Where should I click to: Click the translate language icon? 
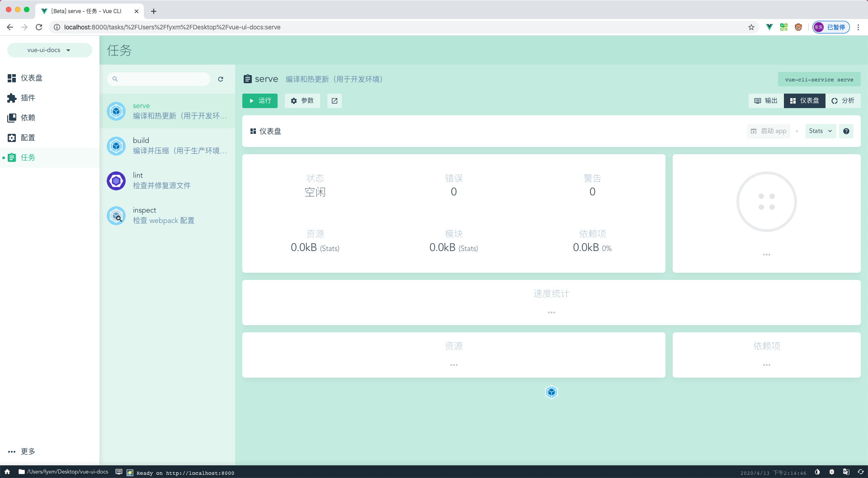tap(846, 472)
